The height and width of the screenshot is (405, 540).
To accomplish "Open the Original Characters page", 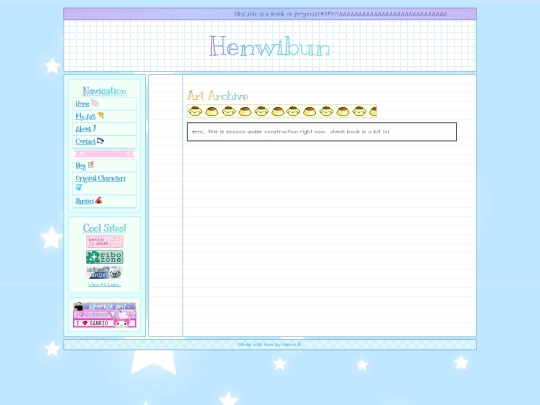I will click(x=101, y=178).
